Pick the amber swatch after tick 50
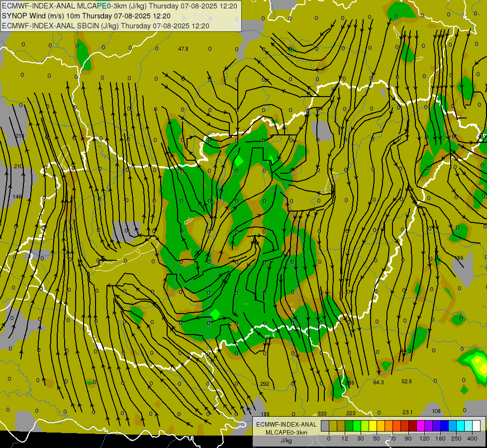The height and width of the screenshot is (448, 487). 381,426
